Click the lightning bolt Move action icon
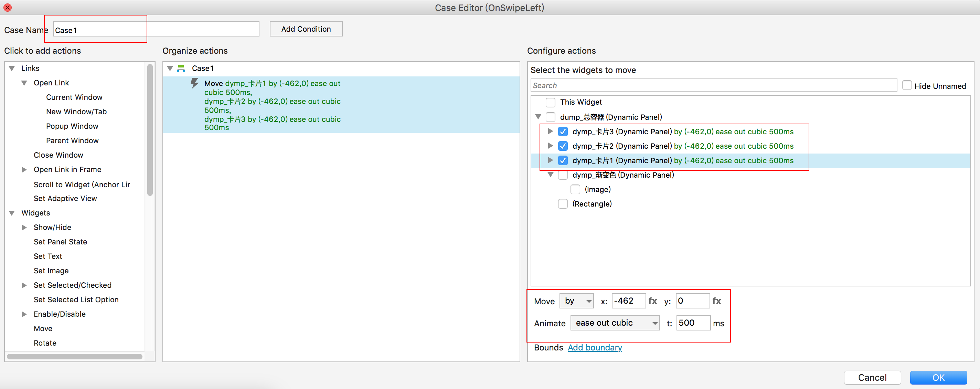This screenshot has height=389, width=980. coord(194,83)
